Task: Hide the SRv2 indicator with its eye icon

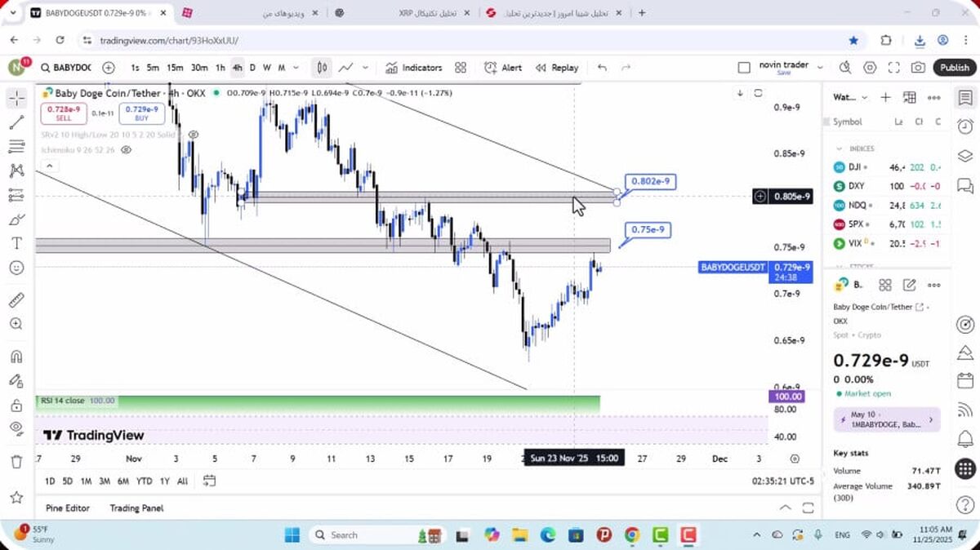Action: 194,134
